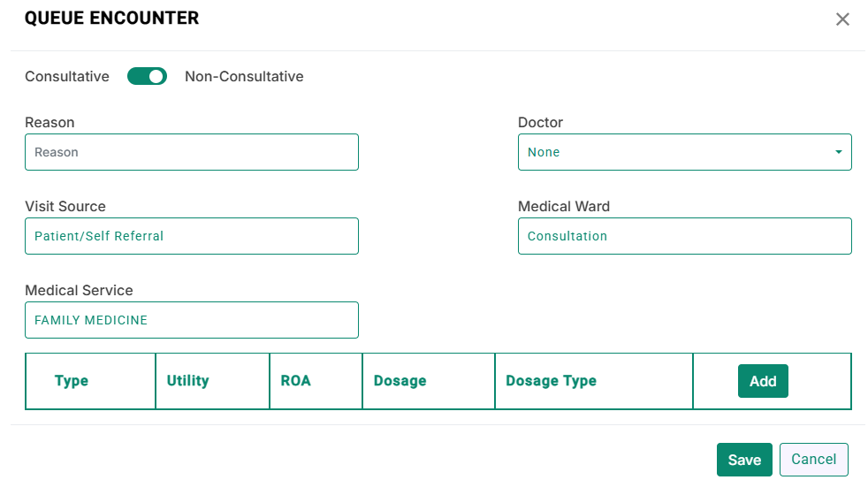The image size is (868, 480).
Task: Click the Dosage column header
Action: pyautogui.click(x=400, y=381)
